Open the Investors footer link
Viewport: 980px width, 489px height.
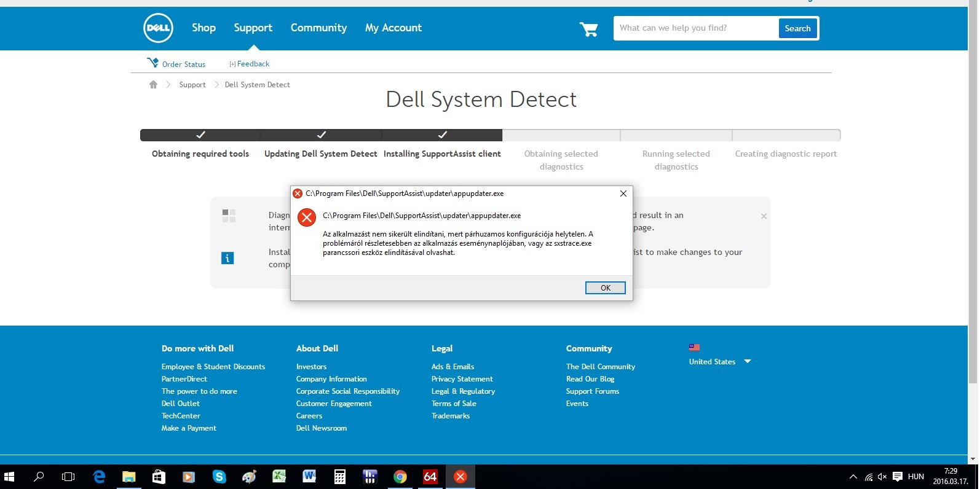click(x=311, y=367)
